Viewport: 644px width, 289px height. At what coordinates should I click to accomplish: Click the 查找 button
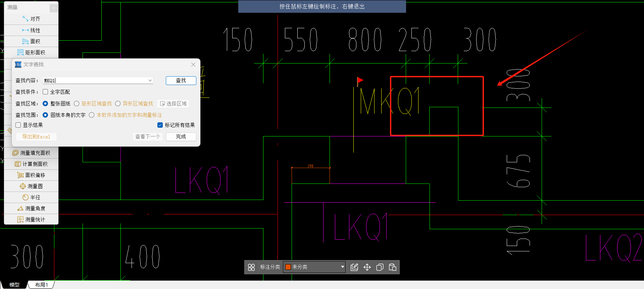click(x=181, y=81)
